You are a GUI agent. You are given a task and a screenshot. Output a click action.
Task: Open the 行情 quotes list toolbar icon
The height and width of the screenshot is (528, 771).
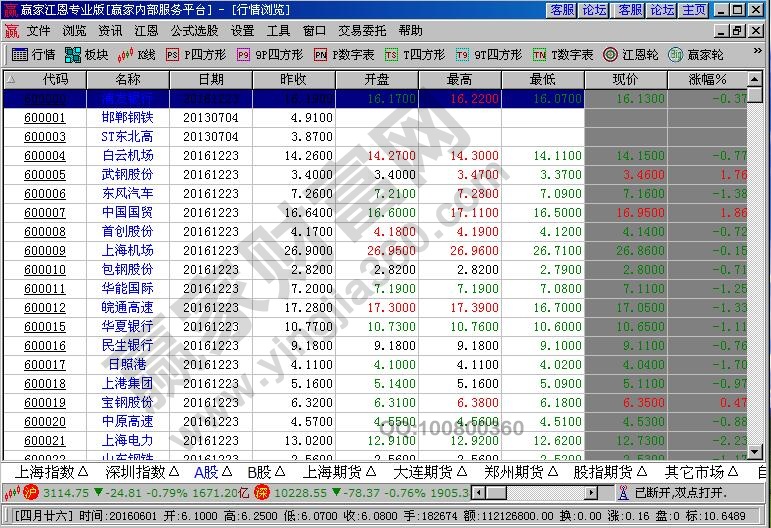click(x=33, y=54)
